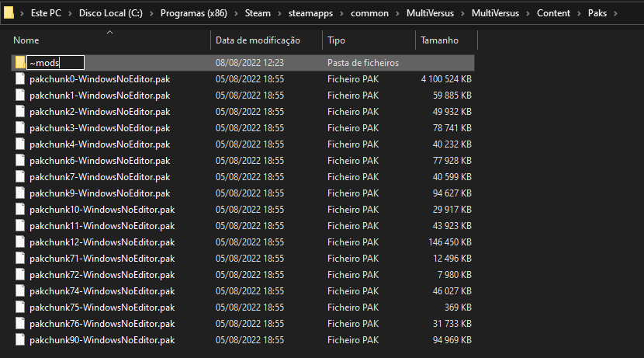Screen dimensions: 644x358
Task: Open the chevron before Este PC
Action: [x=23, y=13]
